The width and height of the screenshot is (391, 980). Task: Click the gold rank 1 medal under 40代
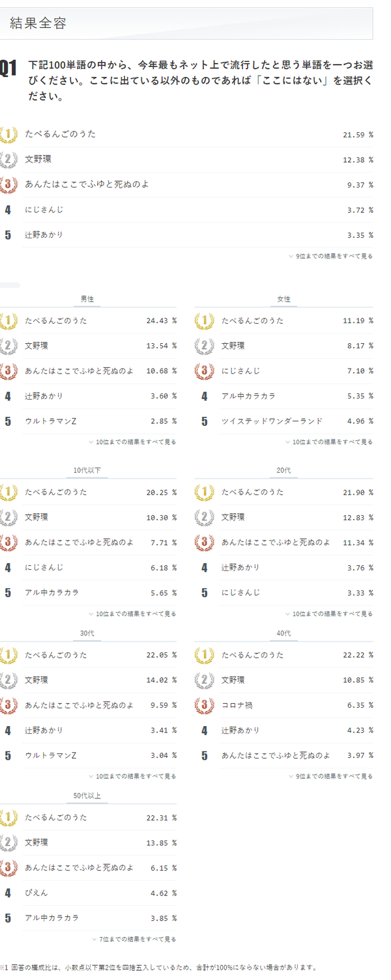204,655
